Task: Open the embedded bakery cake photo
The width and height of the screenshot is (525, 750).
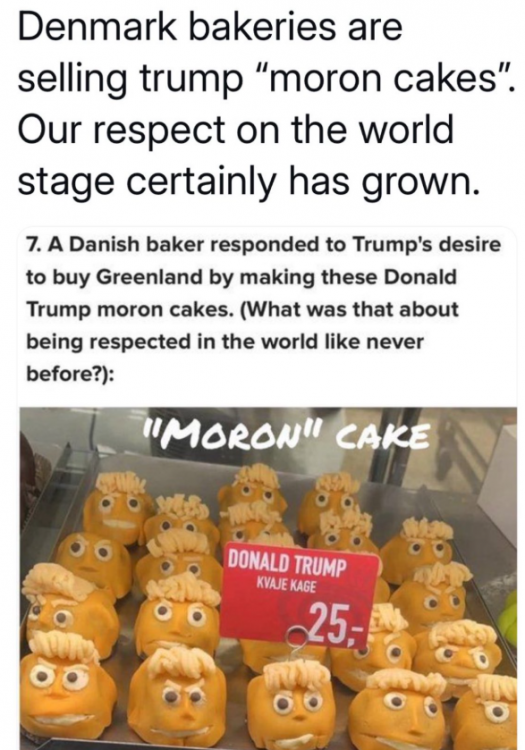Action: pos(268,578)
